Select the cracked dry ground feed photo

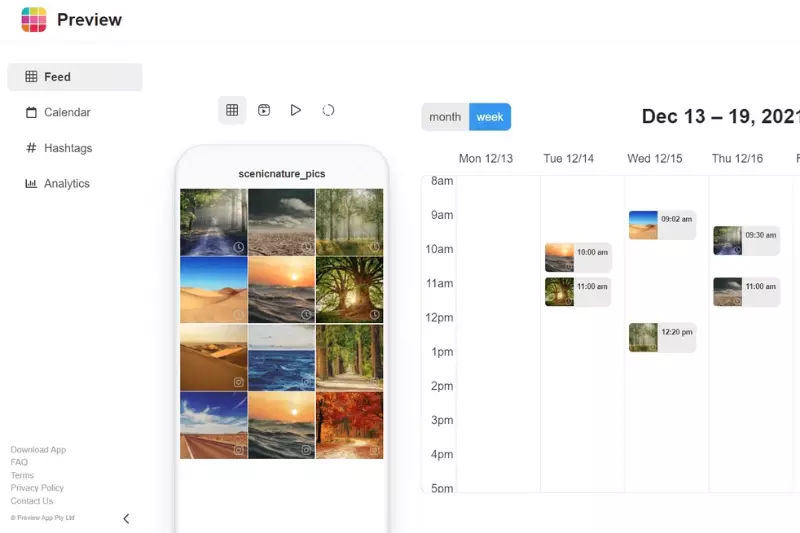282,222
